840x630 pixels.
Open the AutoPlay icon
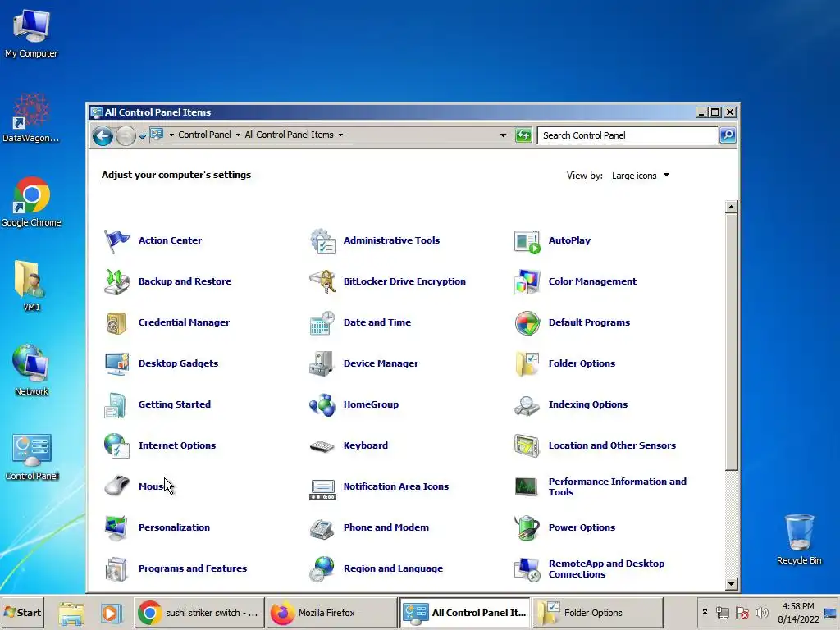point(527,242)
